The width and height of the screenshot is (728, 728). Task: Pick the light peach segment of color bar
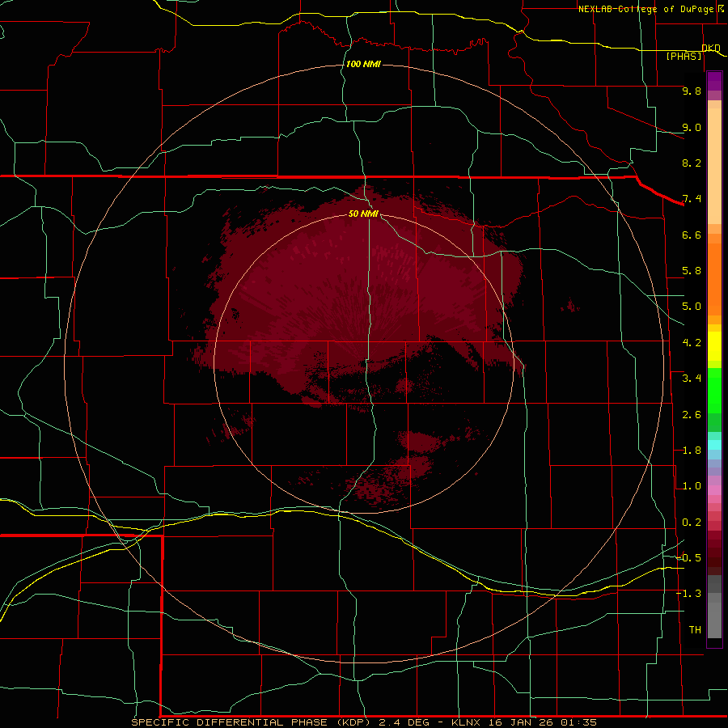714,166
